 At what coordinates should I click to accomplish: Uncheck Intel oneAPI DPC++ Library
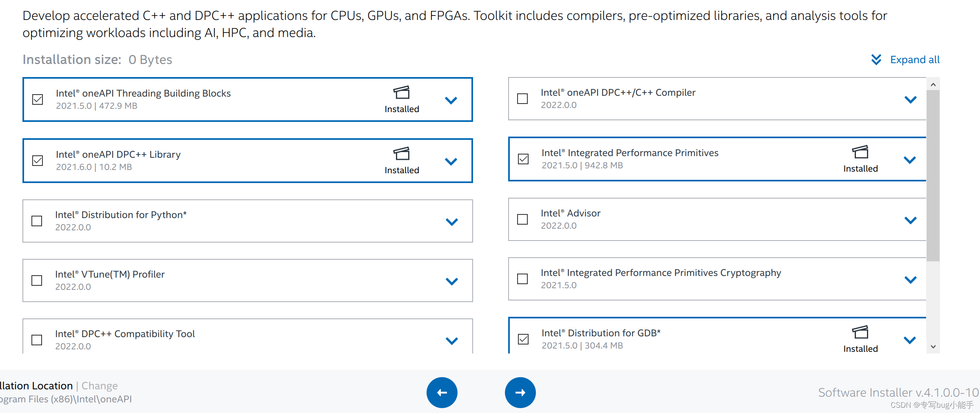click(37, 160)
